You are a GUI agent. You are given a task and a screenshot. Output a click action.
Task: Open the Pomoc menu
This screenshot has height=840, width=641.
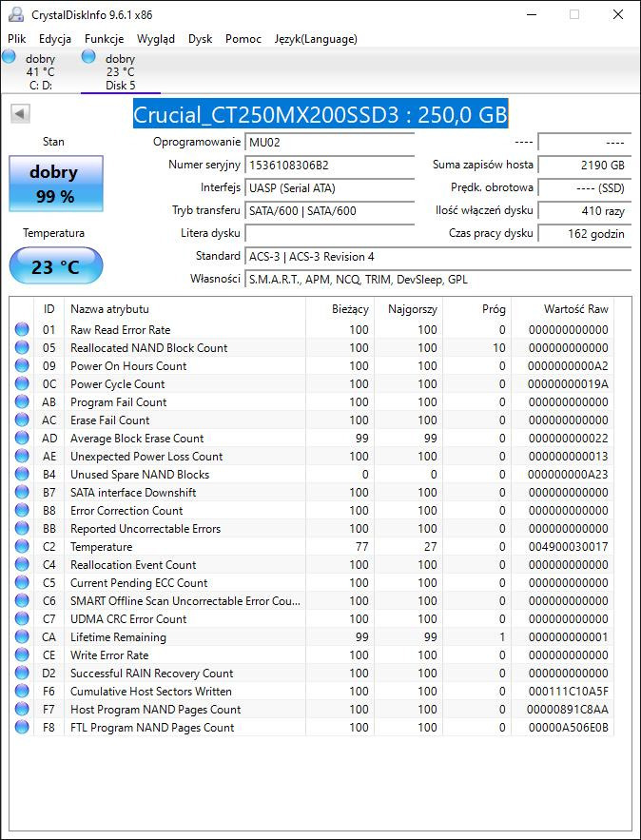click(x=243, y=39)
